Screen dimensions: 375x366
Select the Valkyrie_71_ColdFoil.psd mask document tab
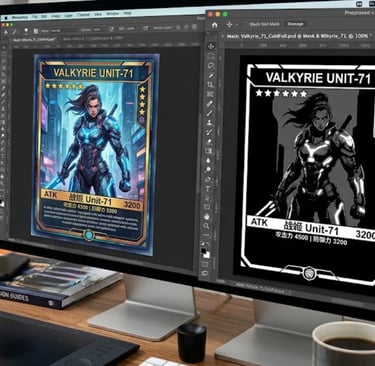(298, 36)
